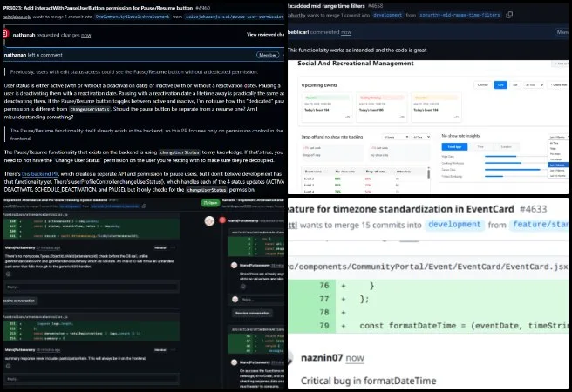Open the aaharthy-mid-range-time-filters branch link
572x392 pixels.
point(460,15)
